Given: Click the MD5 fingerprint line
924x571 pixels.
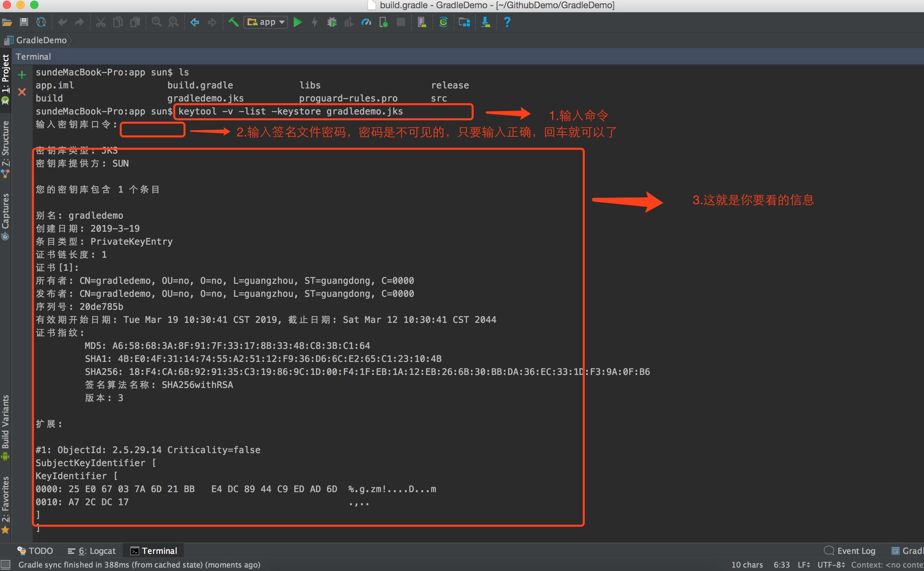Looking at the screenshot, I should point(227,345).
